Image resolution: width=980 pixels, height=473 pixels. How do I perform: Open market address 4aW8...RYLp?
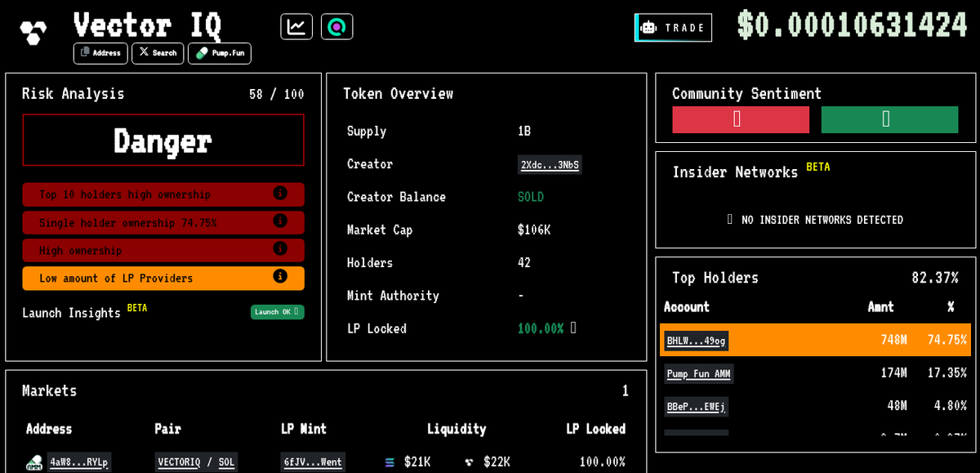pyautogui.click(x=79, y=462)
